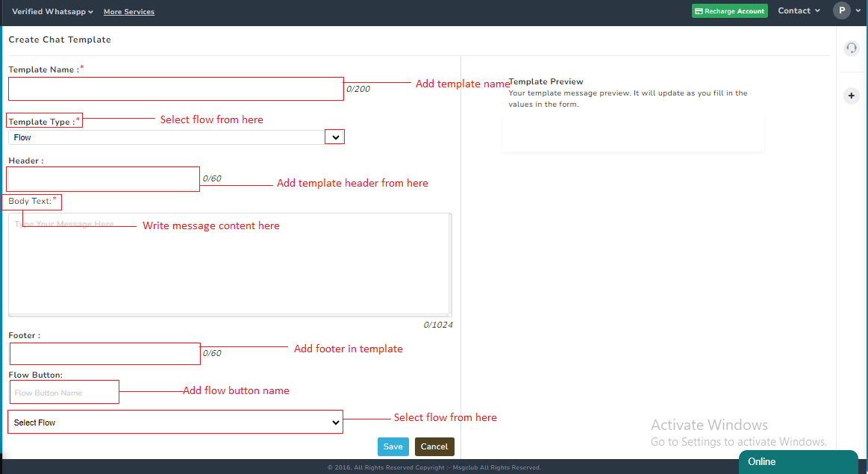
Task: Cancel the template creation
Action: (434, 446)
